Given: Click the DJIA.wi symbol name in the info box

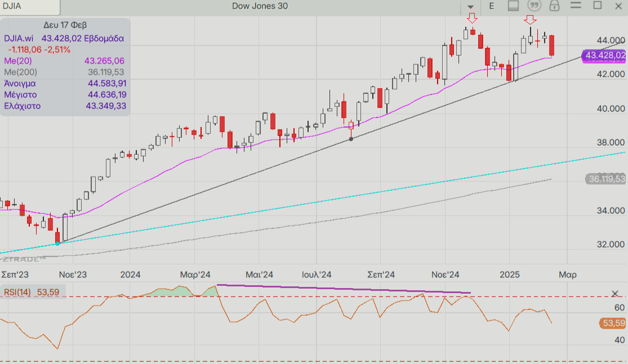Looking at the screenshot, I should 19,38.
